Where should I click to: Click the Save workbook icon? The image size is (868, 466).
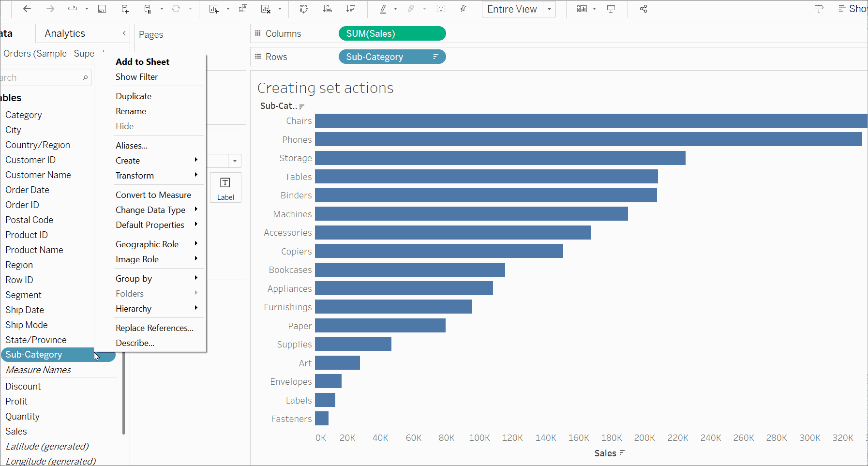coord(102,9)
